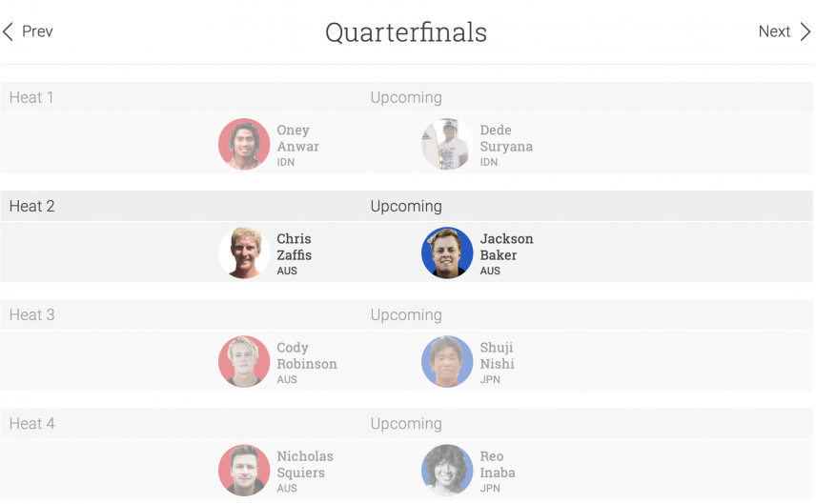Expand the Heat 2 header row
The width and height of the screenshot is (816, 504).
pos(406,206)
